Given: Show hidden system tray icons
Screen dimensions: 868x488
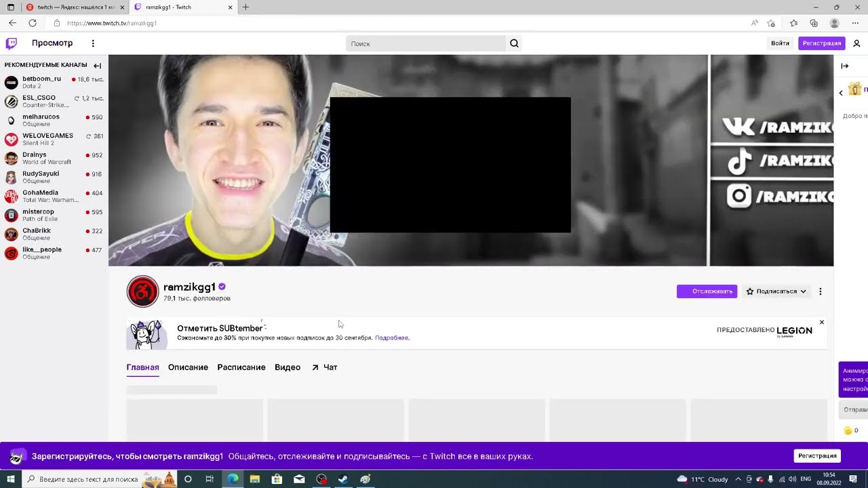Looking at the screenshot, I should [738, 479].
